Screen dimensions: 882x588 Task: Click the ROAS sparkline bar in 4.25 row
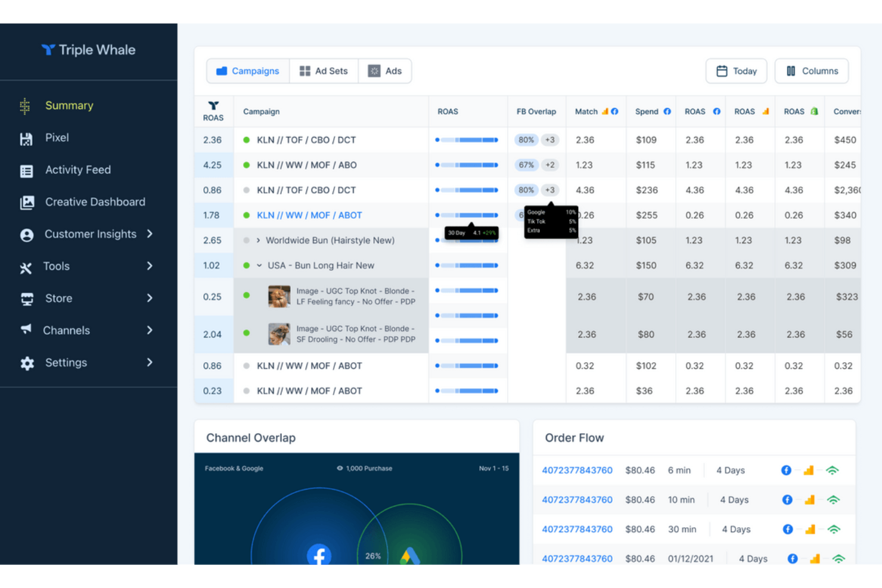click(x=467, y=165)
